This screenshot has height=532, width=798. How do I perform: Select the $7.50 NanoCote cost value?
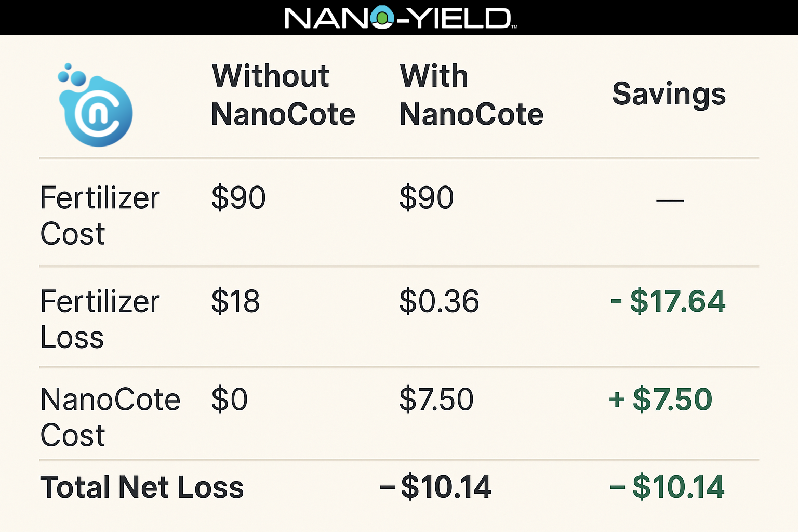(x=436, y=399)
